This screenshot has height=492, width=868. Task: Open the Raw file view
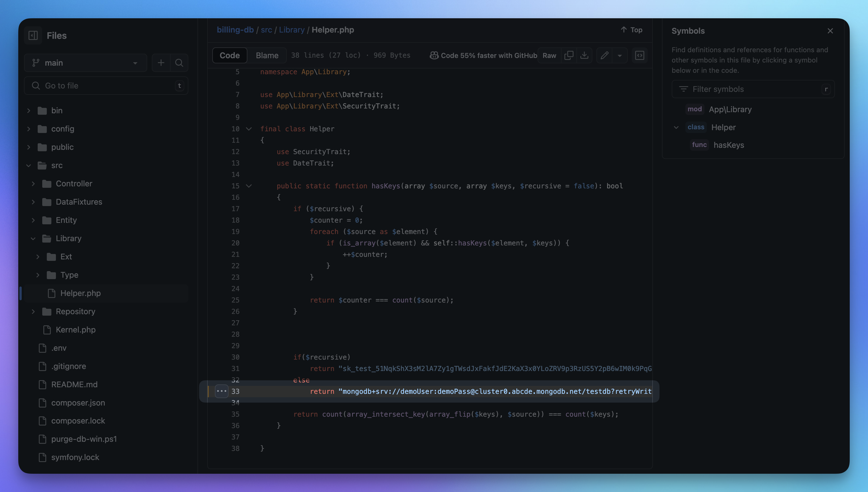tap(549, 55)
